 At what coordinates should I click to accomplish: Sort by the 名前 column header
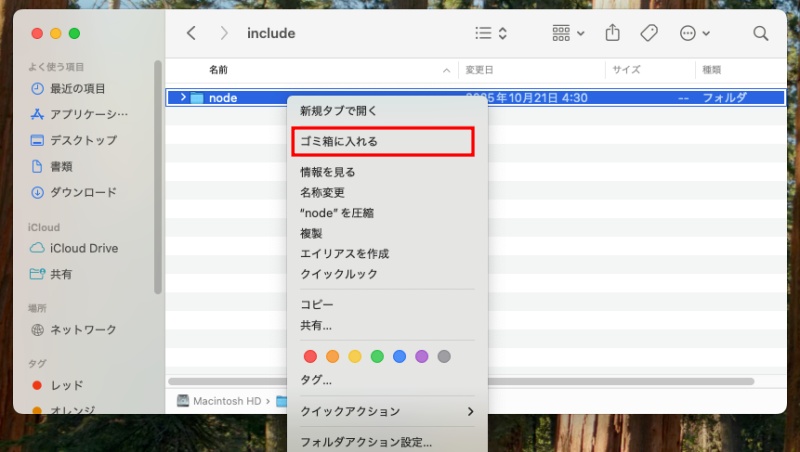tap(218, 70)
